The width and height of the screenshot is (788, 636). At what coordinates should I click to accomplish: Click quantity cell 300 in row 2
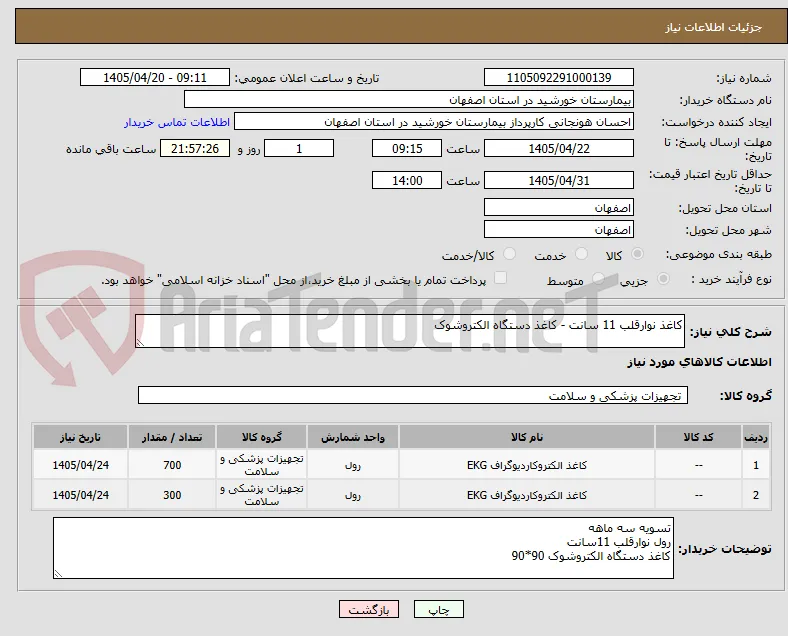(x=172, y=495)
